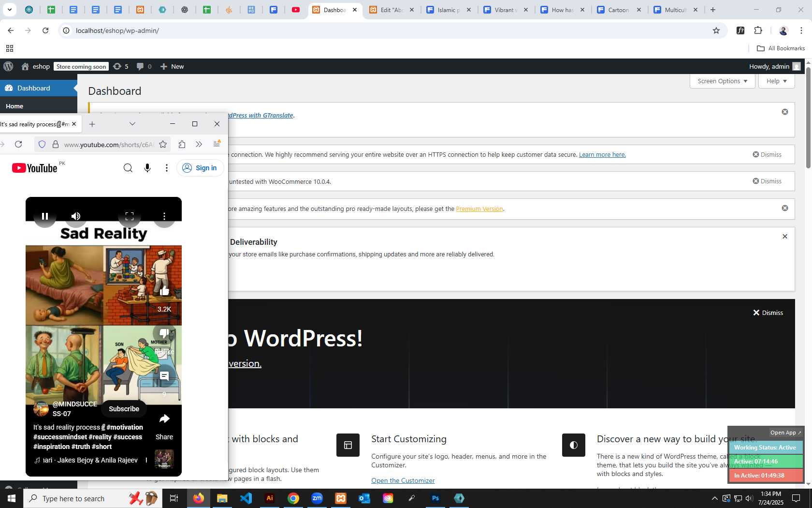Viewport: 812px width, 508px height.
Task: Open Learn more here link
Action: click(x=602, y=154)
